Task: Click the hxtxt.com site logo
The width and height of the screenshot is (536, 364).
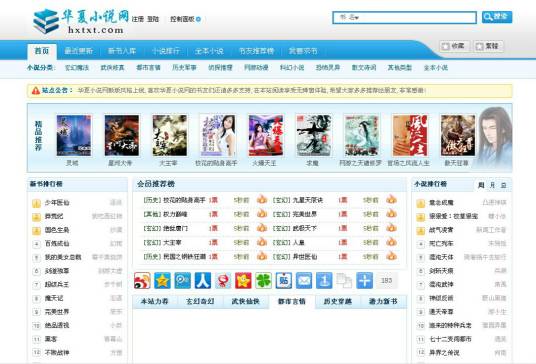Action: click(81, 21)
